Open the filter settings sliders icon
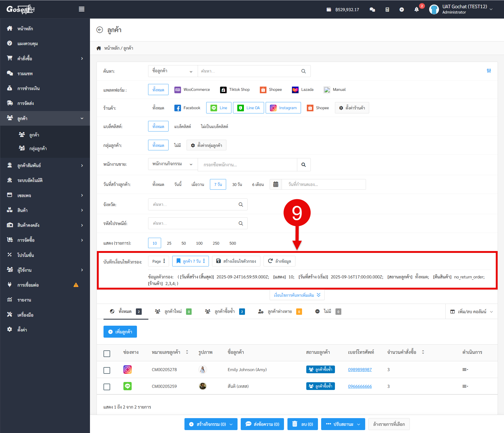This screenshot has height=433, width=504. 489,71
